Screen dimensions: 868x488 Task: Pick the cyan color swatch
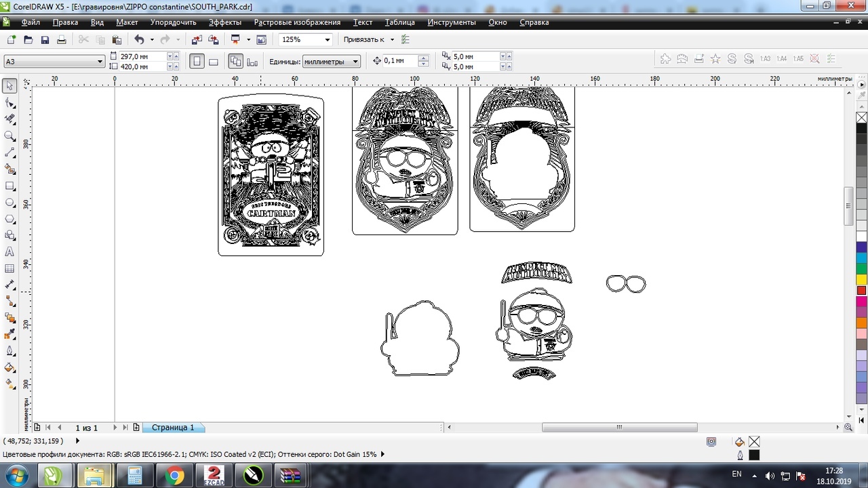coord(861,258)
